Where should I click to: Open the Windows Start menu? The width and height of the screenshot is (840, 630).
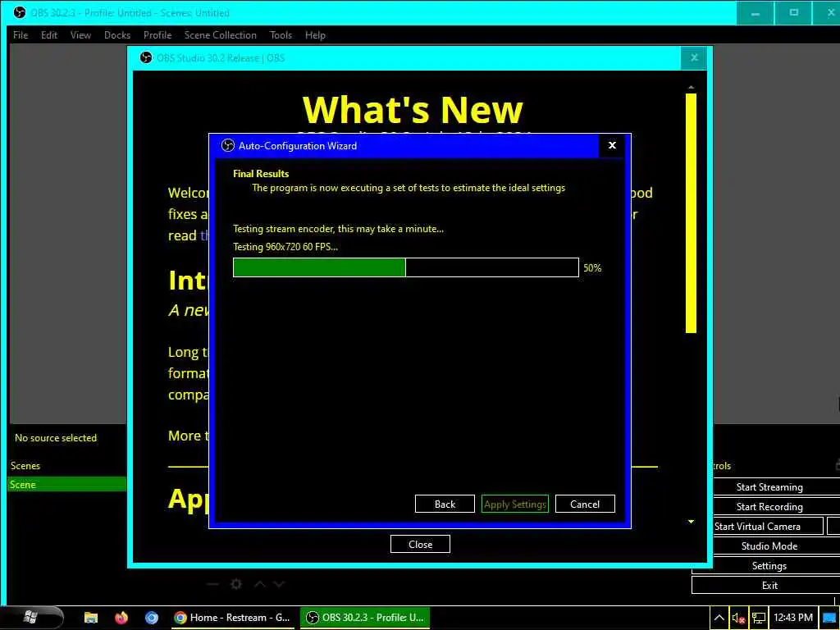click(x=30, y=617)
